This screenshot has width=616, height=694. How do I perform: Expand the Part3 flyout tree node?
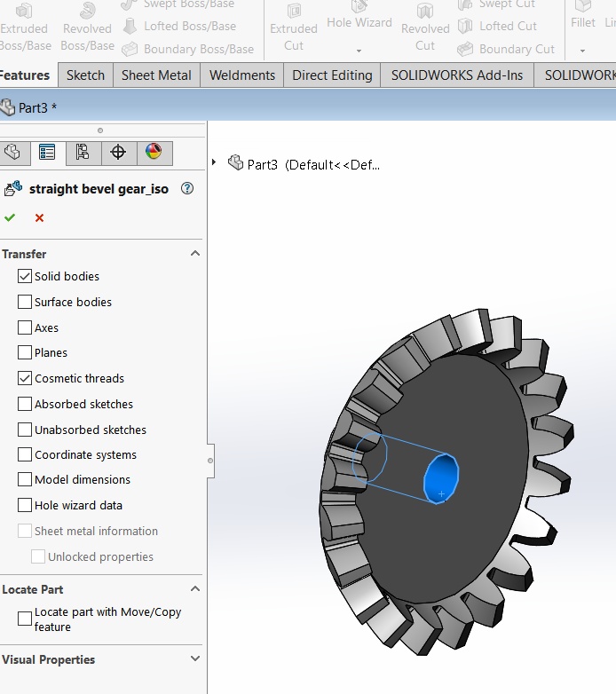click(214, 162)
